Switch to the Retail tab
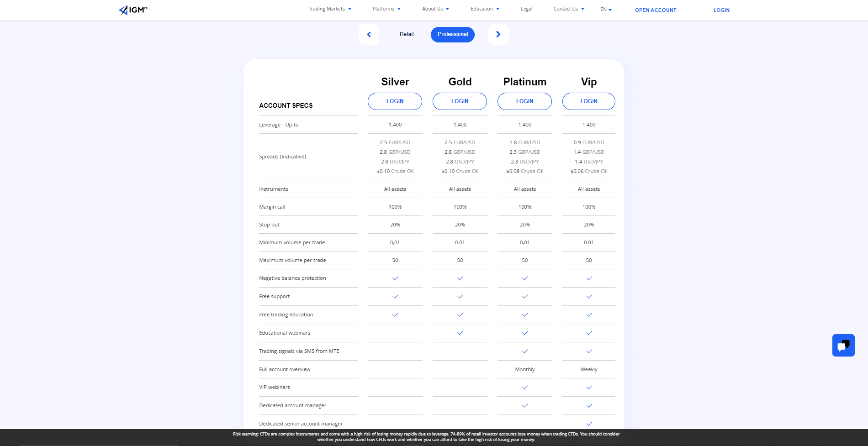Viewport: 868px width, 446px height. point(407,34)
